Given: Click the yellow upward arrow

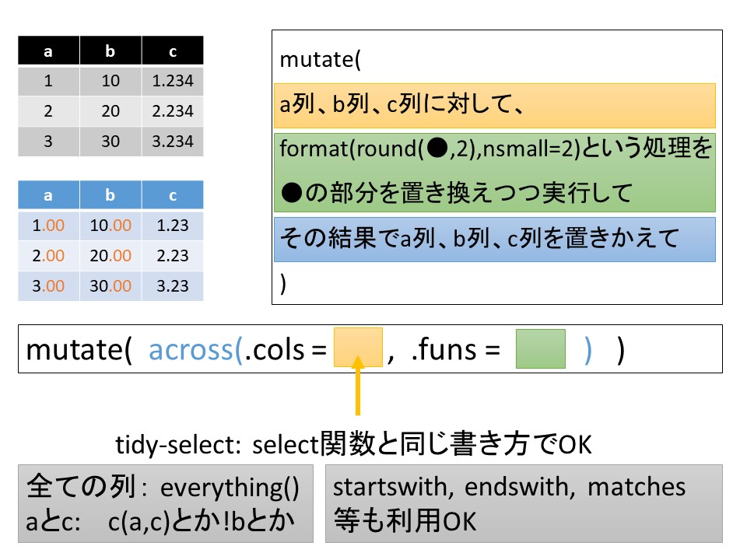Looking at the screenshot, I should 358,387.
